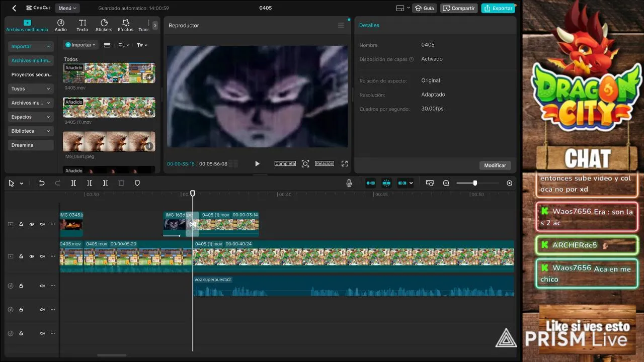Expand the Espacios sidebar section
This screenshot has height=362, width=644.
[31, 117]
